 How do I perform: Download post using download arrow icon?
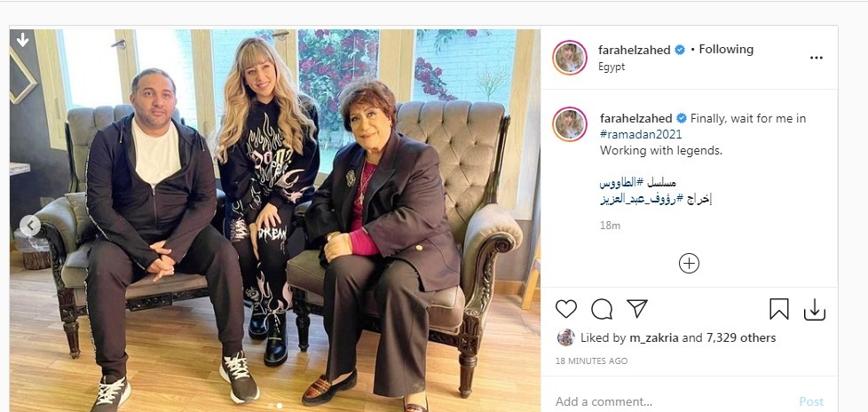(x=814, y=310)
